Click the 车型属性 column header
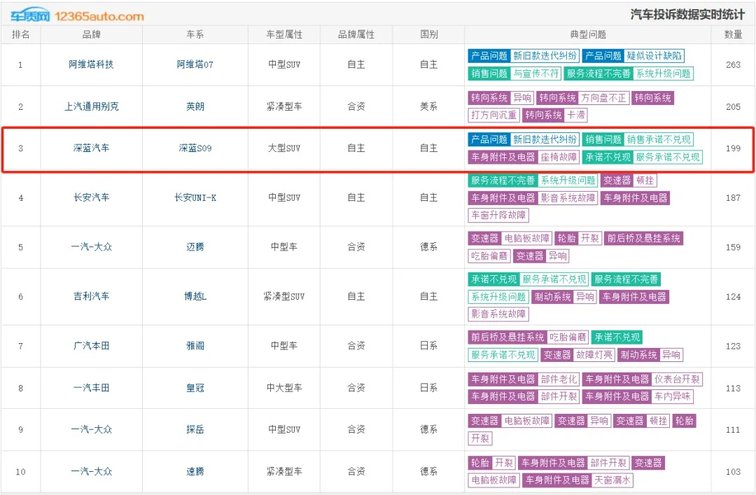The height and width of the screenshot is (495, 756). pos(284,34)
